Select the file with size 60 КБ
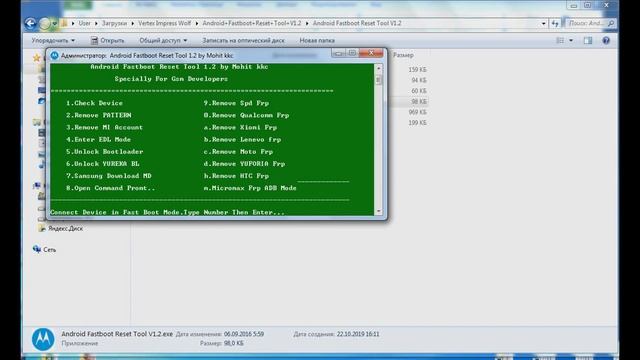 click(x=419, y=91)
